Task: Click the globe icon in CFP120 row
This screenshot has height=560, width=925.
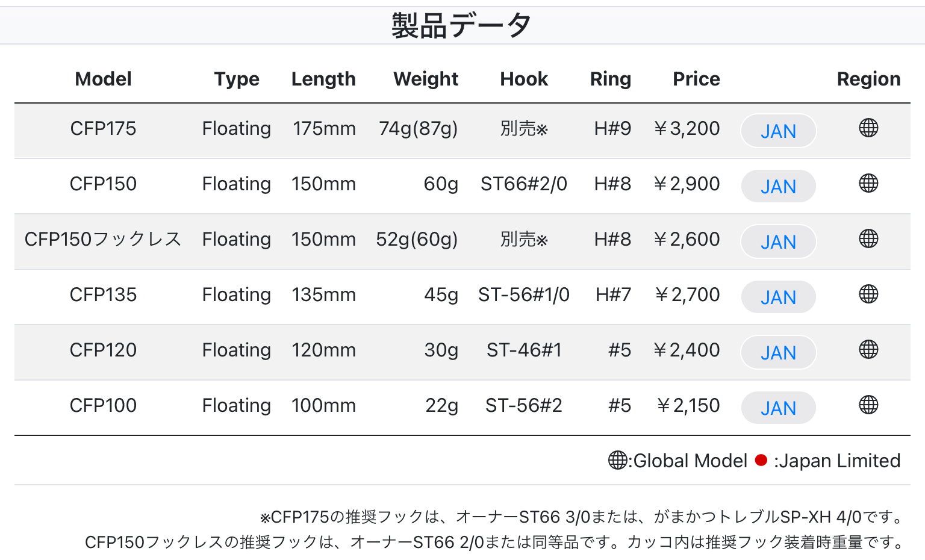Action: [x=868, y=350]
